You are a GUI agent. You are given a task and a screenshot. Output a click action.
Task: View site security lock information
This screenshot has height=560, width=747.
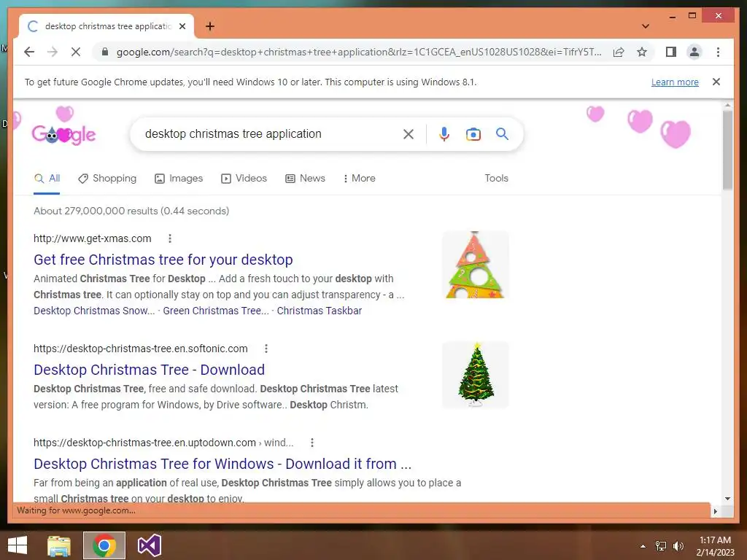pos(105,52)
